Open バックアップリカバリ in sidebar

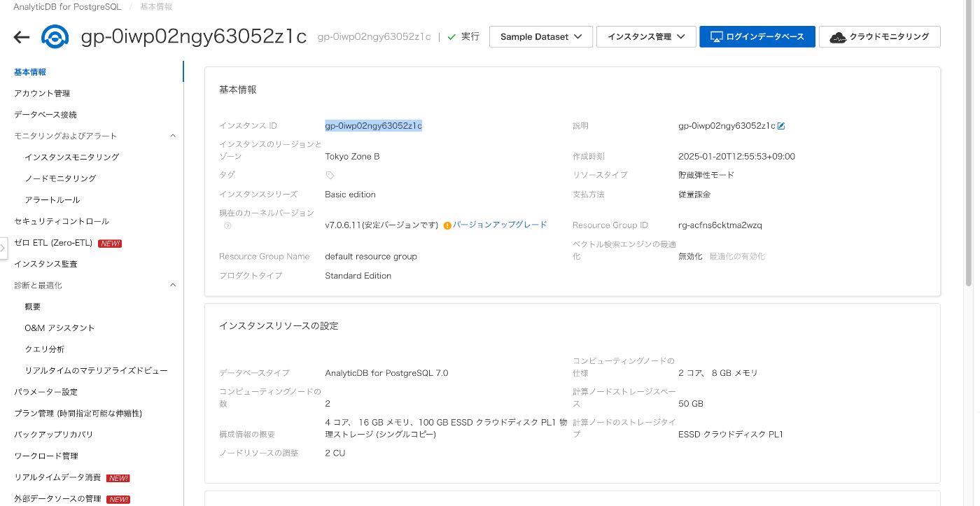click(x=53, y=435)
